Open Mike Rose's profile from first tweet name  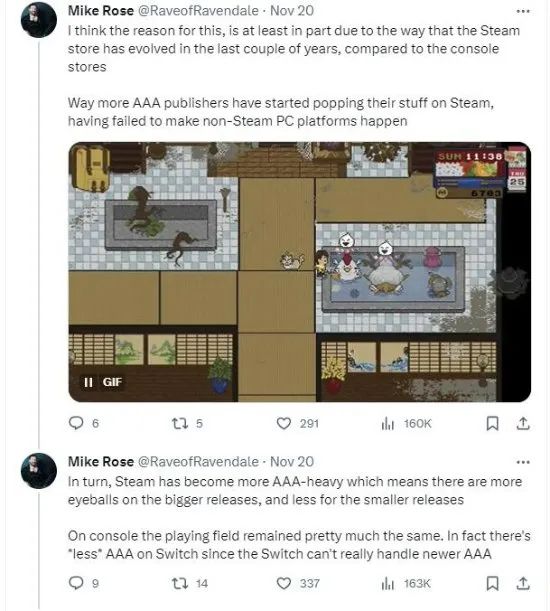pos(101,11)
